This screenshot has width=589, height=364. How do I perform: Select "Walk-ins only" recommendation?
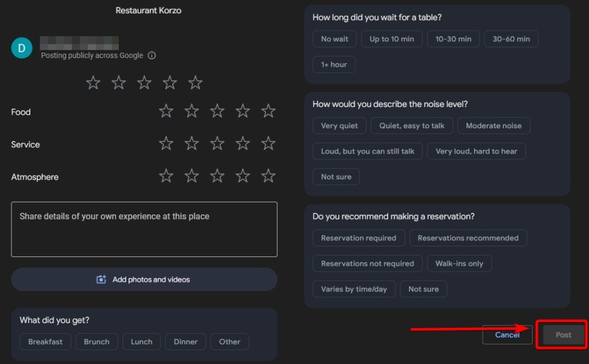(x=459, y=263)
